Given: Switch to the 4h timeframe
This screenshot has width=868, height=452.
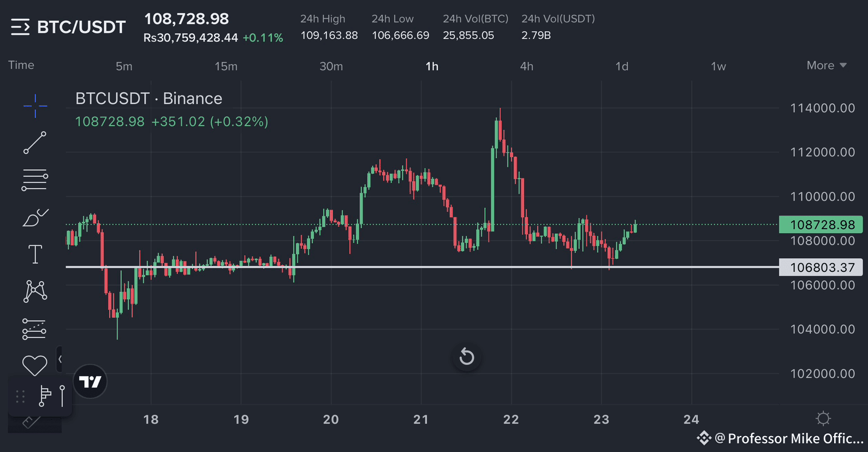Looking at the screenshot, I should click(x=527, y=66).
